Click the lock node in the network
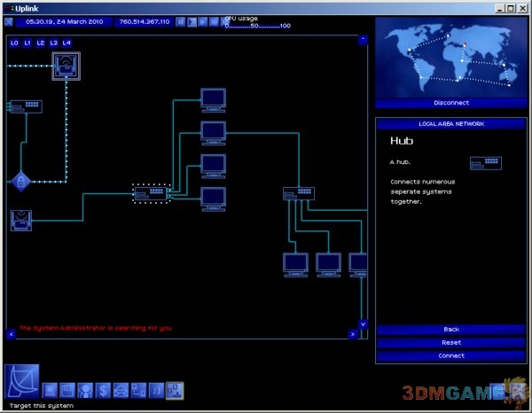The width and height of the screenshot is (532, 413). tap(20, 181)
